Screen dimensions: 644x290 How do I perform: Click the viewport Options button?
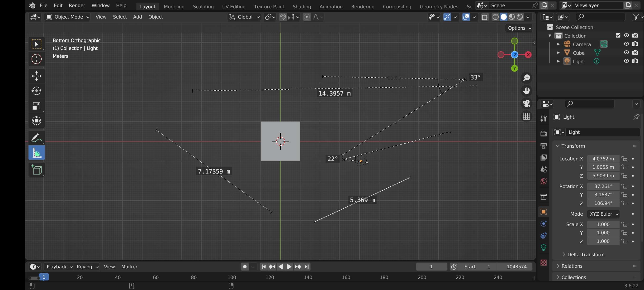[x=519, y=28]
